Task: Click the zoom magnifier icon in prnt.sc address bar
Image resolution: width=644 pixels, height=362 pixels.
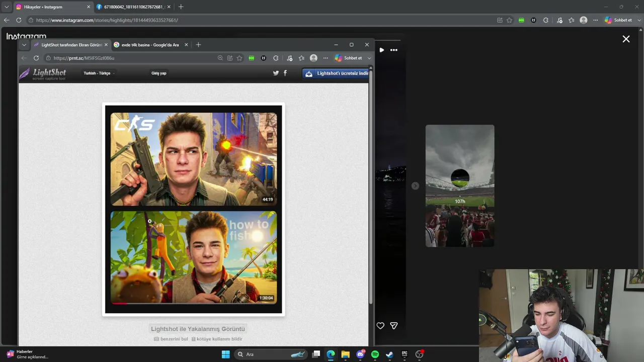Action: (220, 58)
